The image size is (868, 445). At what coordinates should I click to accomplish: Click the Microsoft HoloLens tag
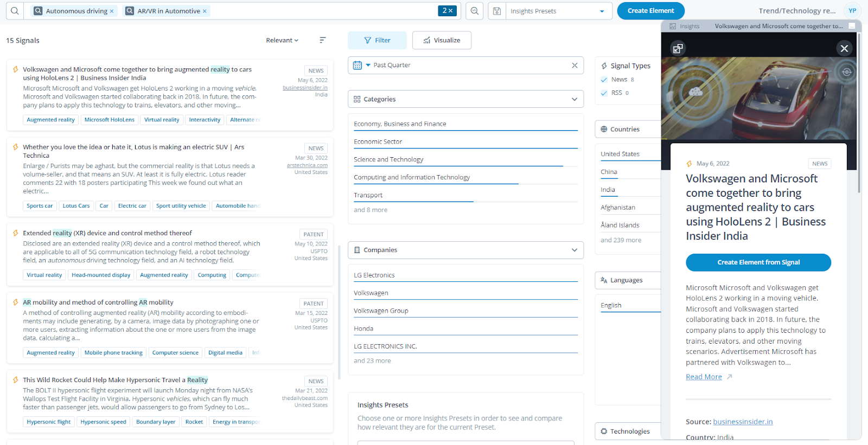(x=109, y=120)
